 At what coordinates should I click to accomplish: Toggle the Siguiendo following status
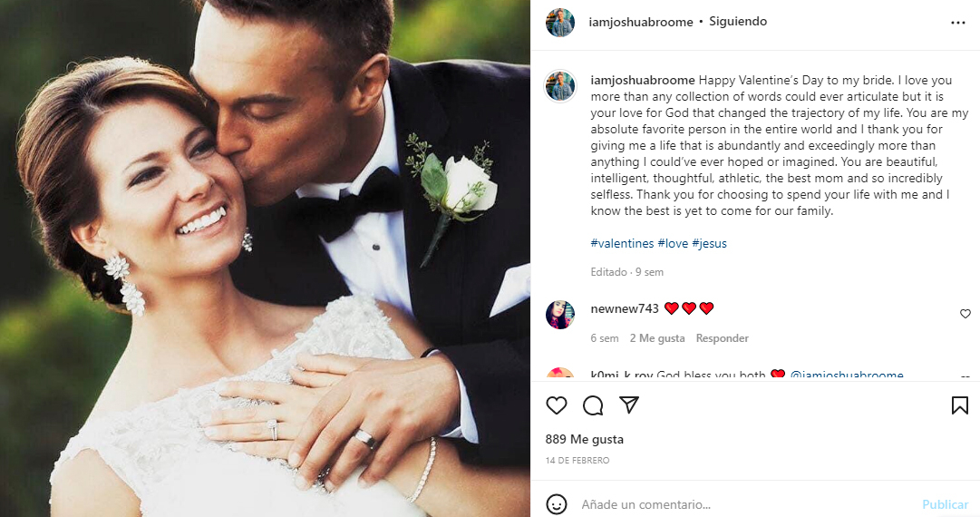(x=738, y=21)
